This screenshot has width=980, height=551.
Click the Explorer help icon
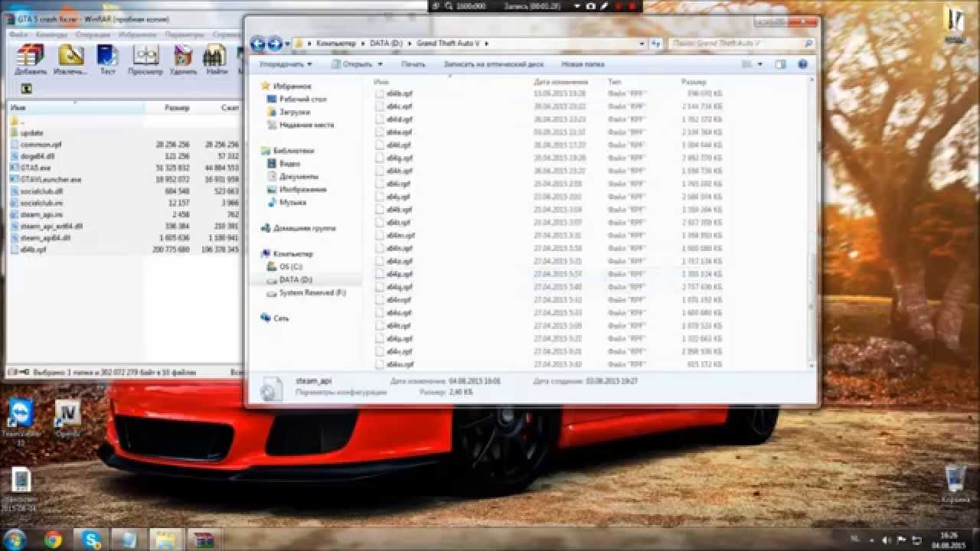(803, 65)
